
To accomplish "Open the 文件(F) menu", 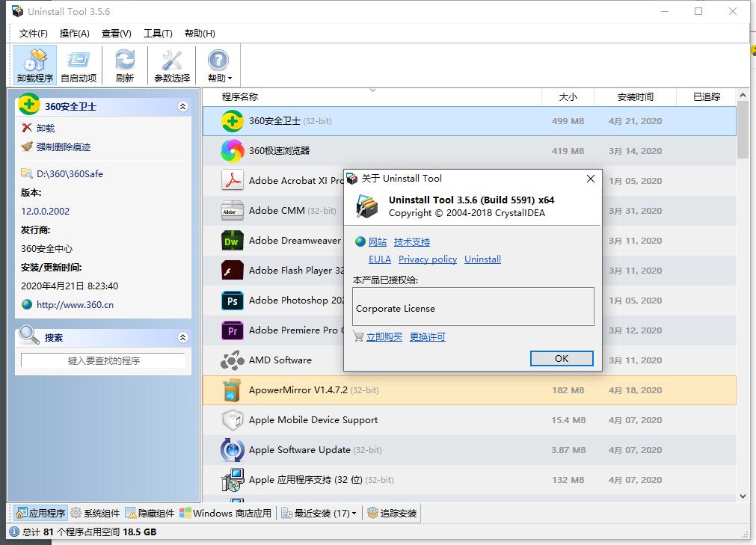I will tap(33, 33).
